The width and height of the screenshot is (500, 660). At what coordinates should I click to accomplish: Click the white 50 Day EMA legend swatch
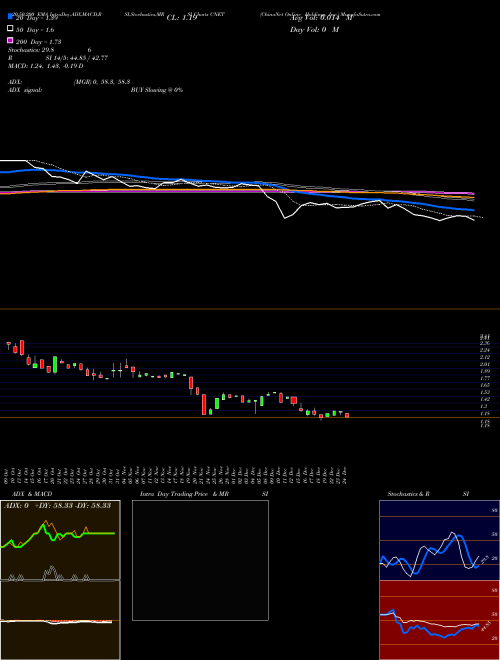click(10, 29)
